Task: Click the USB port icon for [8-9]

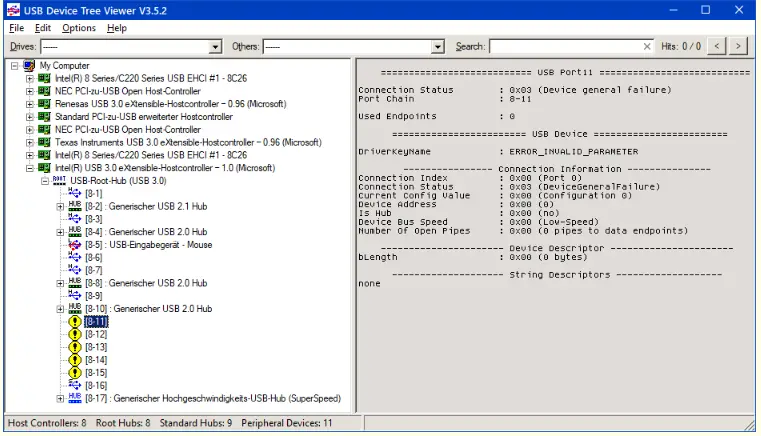Action: 75,296
